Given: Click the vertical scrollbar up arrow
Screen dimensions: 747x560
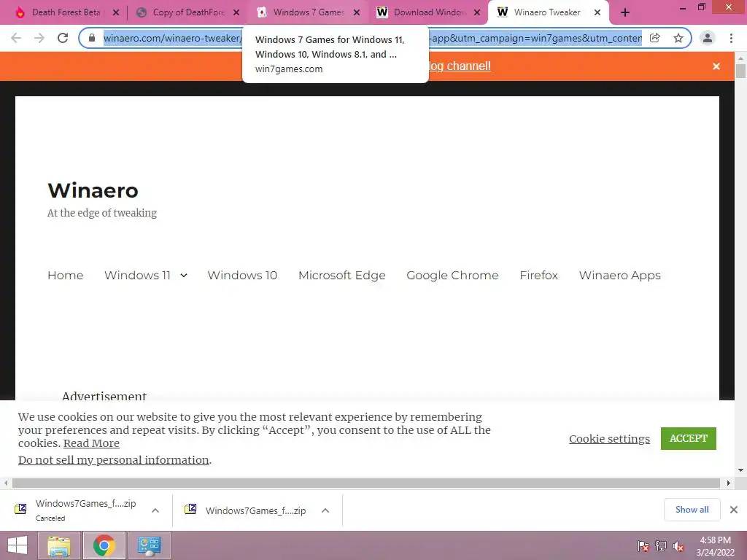Looking at the screenshot, I should (x=741, y=58).
